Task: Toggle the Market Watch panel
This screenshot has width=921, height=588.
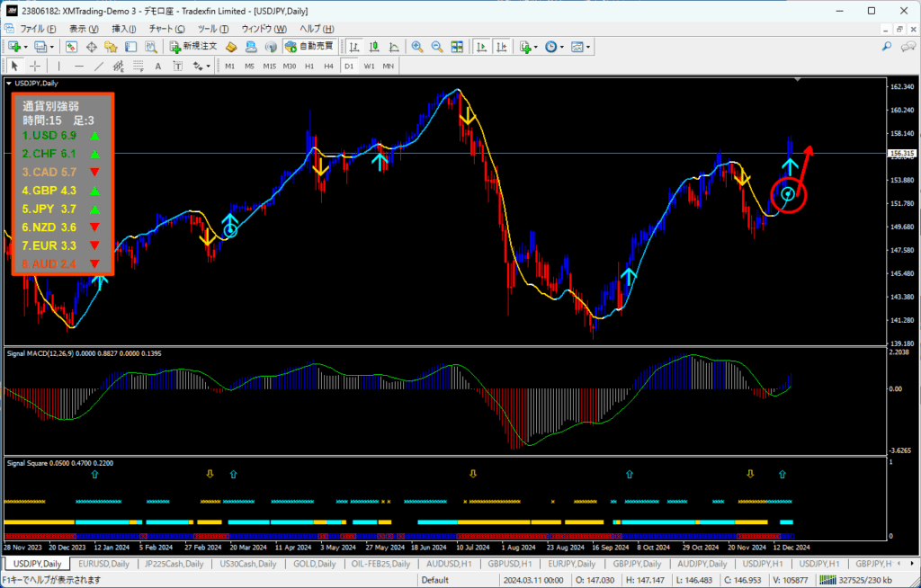Action: click(x=72, y=47)
